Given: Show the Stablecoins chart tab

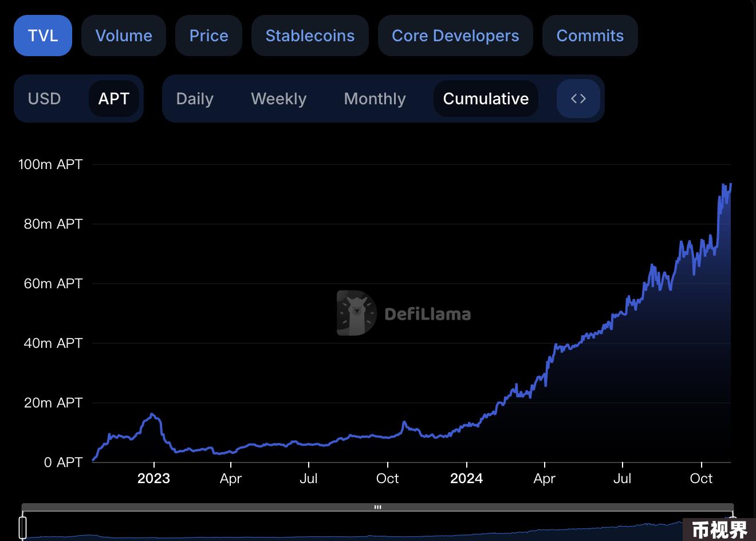Looking at the screenshot, I should pyautogui.click(x=310, y=36).
